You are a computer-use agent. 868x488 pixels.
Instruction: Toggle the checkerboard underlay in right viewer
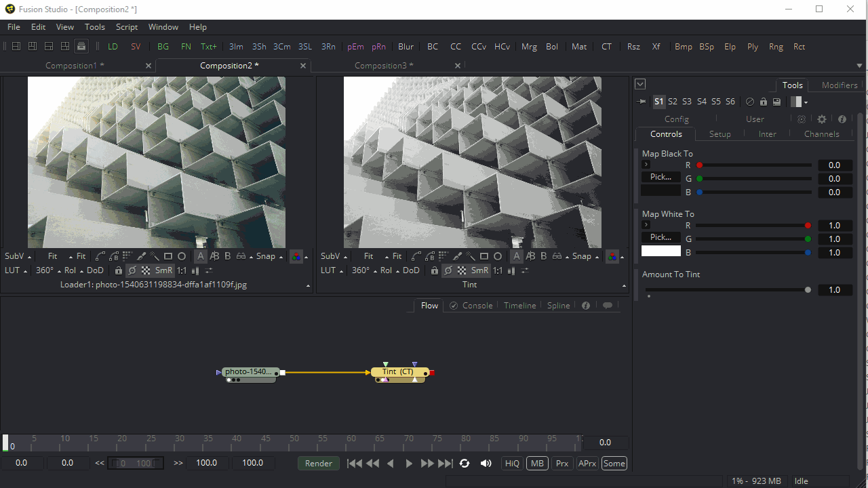pos(462,270)
